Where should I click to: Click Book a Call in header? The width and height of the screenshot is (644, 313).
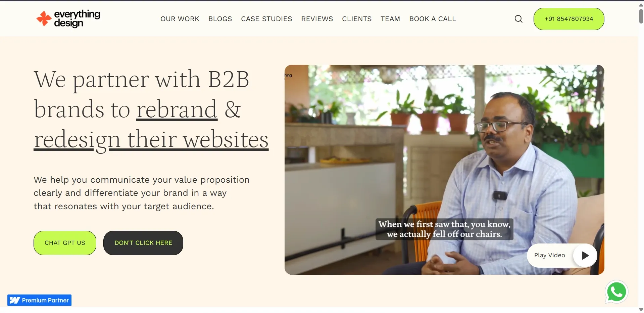click(x=433, y=19)
